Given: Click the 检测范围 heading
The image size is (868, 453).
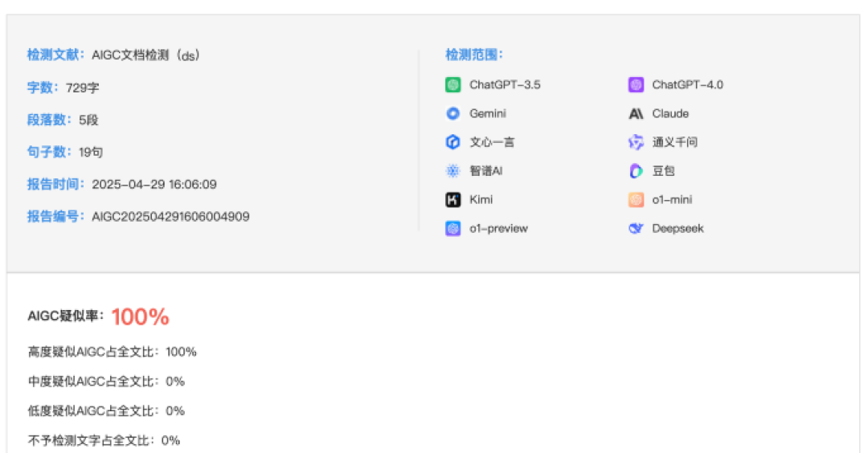Looking at the screenshot, I should (x=474, y=55).
